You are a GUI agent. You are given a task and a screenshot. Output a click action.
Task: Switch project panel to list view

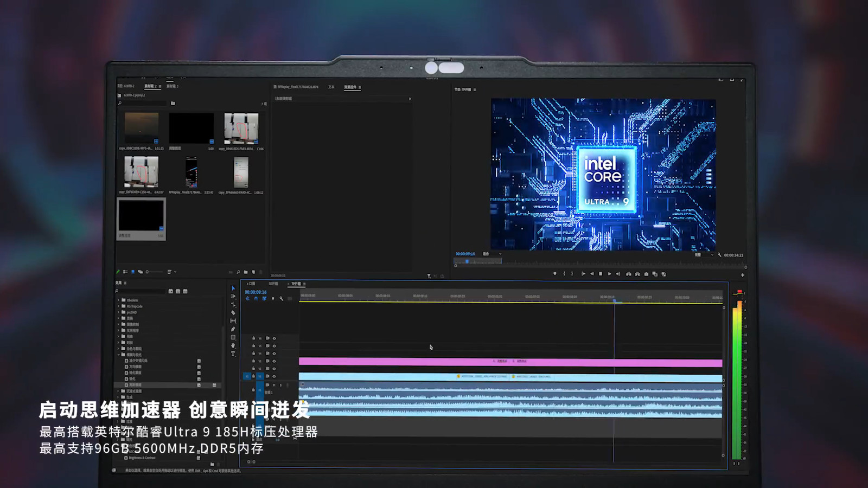(x=125, y=272)
